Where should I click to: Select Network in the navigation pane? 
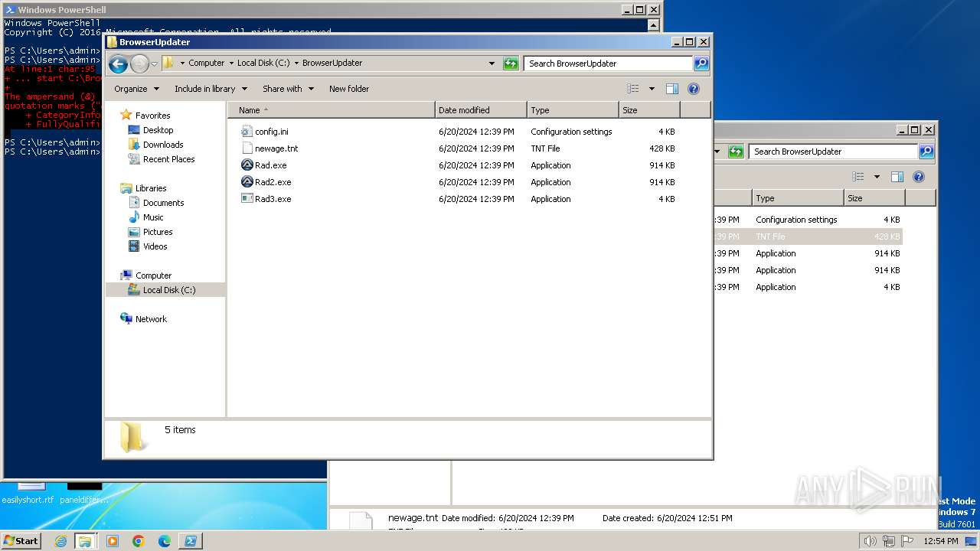pos(151,319)
